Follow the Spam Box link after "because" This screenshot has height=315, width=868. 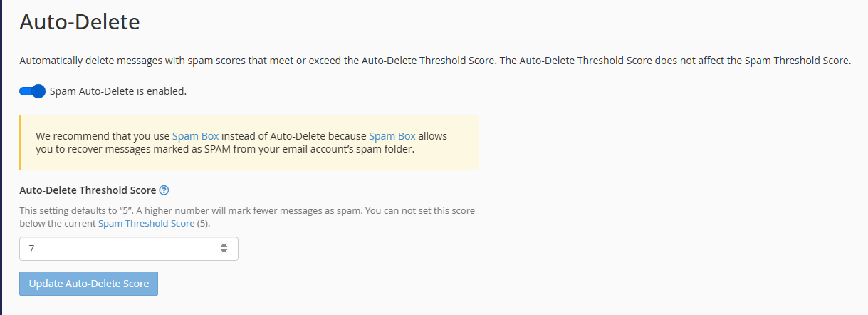point(392,135)
